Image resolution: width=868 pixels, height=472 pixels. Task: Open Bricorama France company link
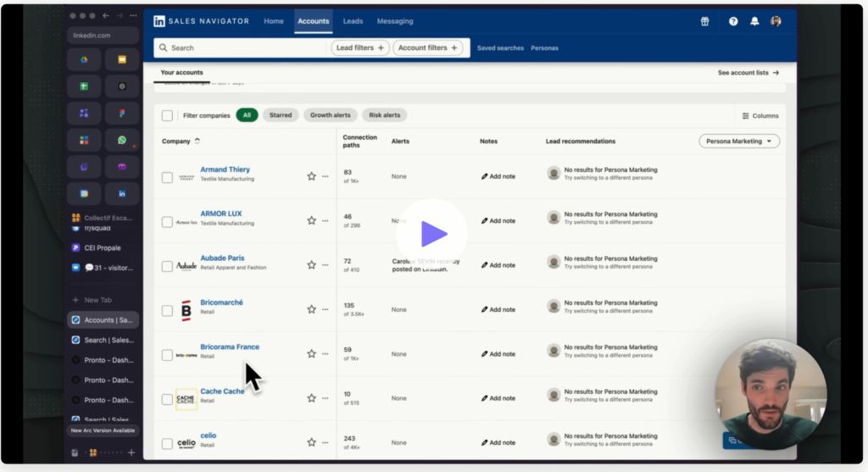[230, 347]
